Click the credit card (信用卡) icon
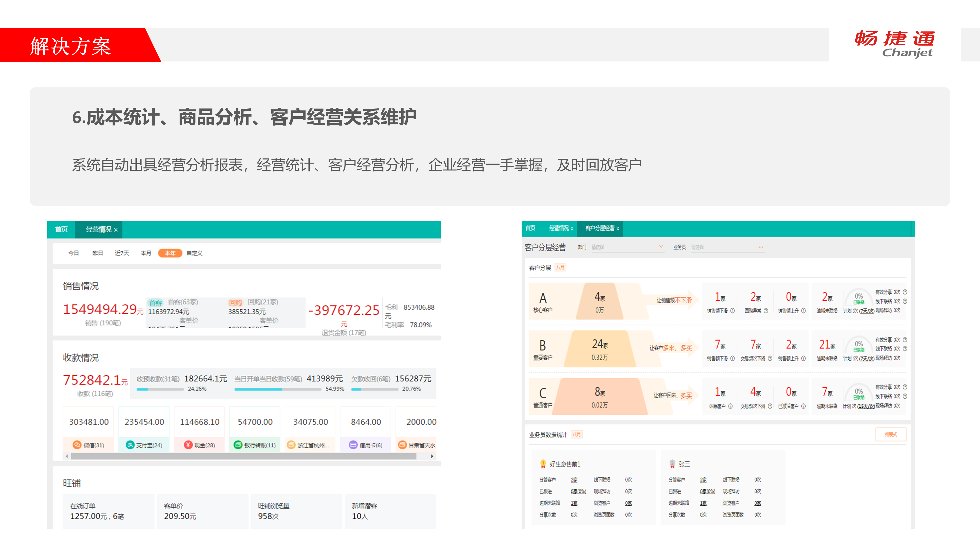The height and width of the screenshot is (551, 980). pos(353,444)
